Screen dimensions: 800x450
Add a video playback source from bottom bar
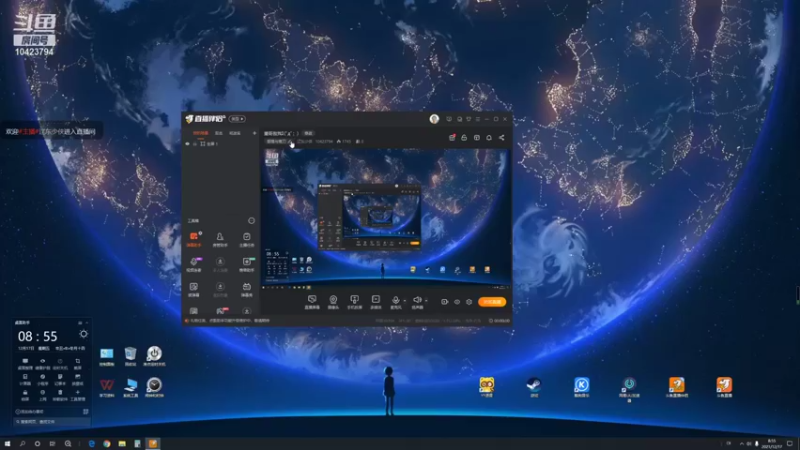coord(376,302)
